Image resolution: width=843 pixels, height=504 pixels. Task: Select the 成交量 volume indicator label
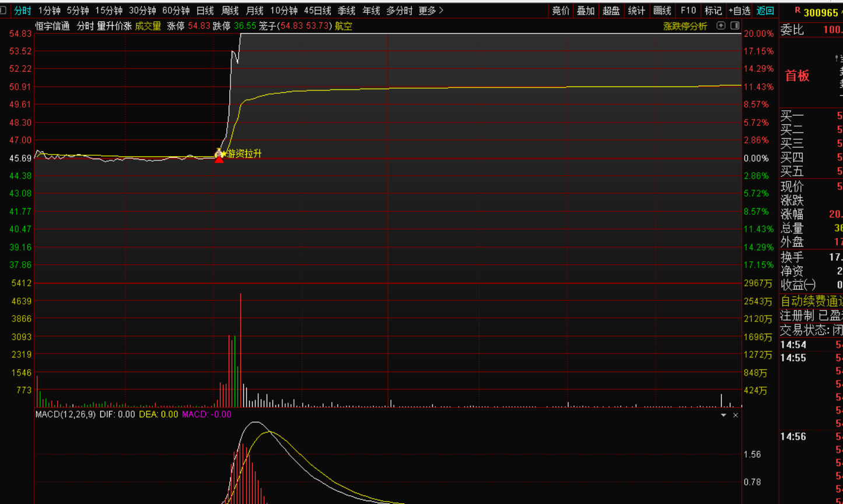(148, 26)
